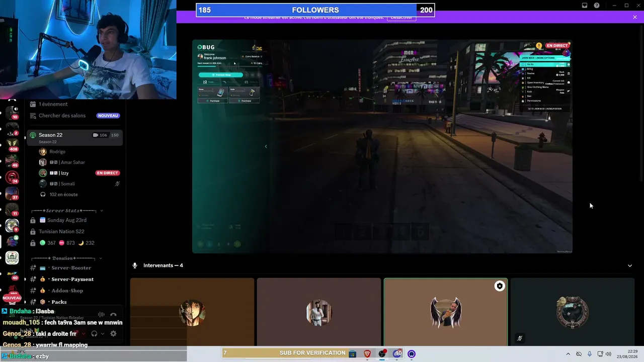The image size is (644, 362).
Task: Click the camera icon on Season 22 channel
Action: (96, 135)
